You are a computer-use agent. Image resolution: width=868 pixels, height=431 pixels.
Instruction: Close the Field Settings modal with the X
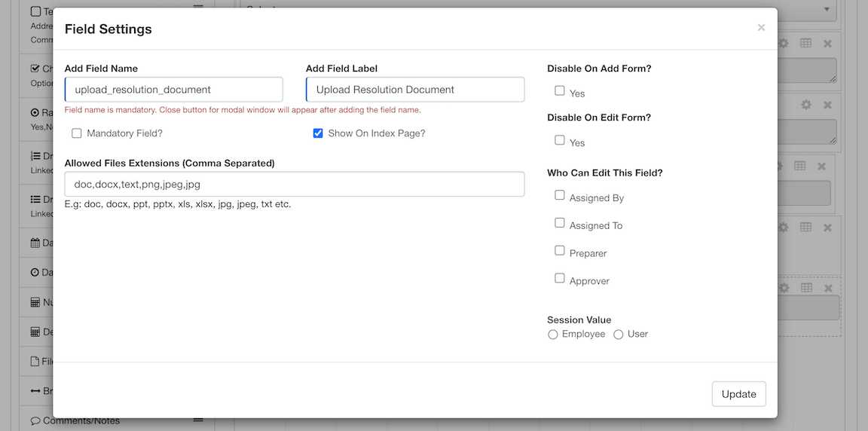point(761,28)
